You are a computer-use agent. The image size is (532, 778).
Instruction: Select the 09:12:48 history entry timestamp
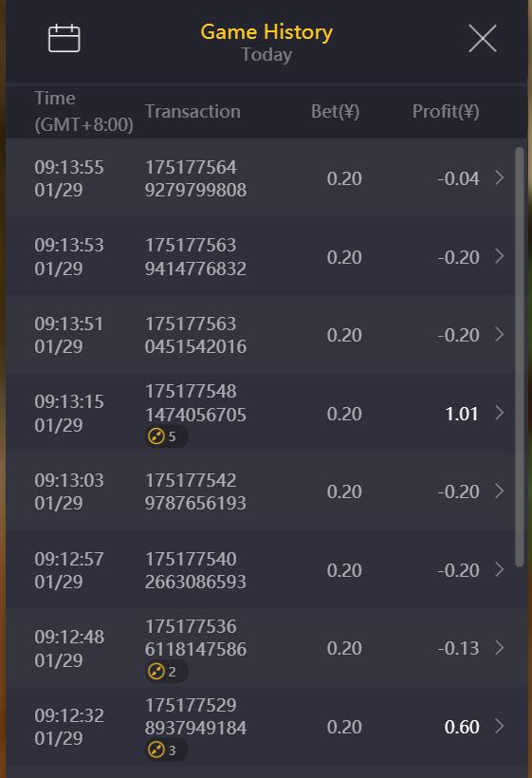[69, 648]
